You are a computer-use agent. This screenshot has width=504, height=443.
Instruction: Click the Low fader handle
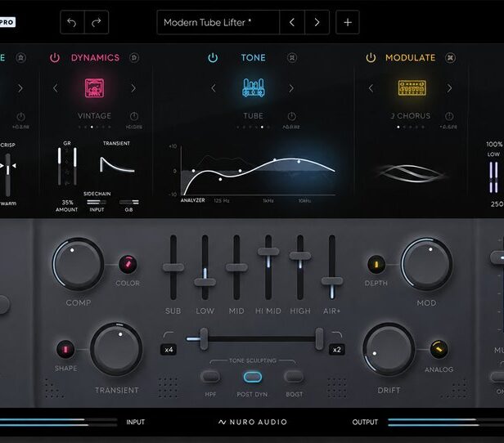pos(205,282)
